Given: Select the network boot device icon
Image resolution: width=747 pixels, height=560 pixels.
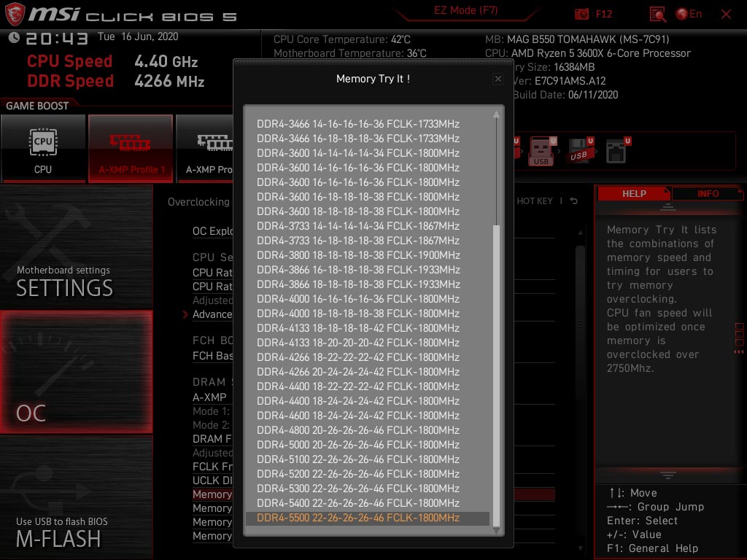Looking at the screenshot, I should pyautogui.click(x=617, y=150).
